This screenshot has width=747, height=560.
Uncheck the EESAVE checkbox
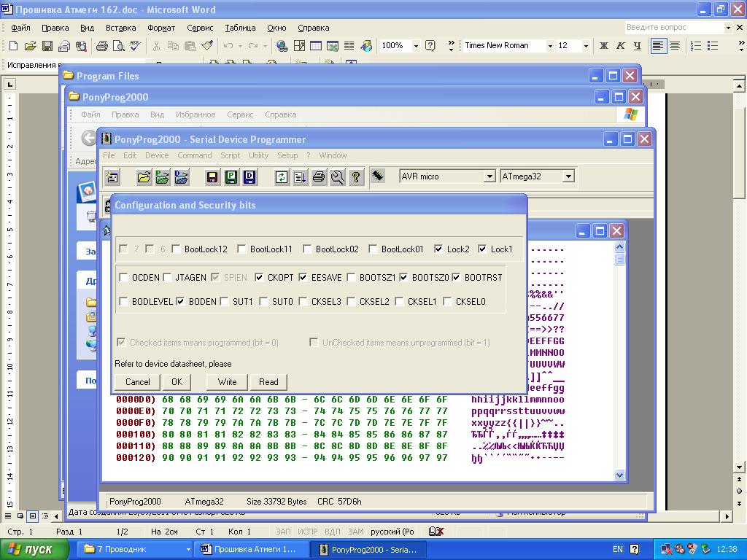click(303, 277)
